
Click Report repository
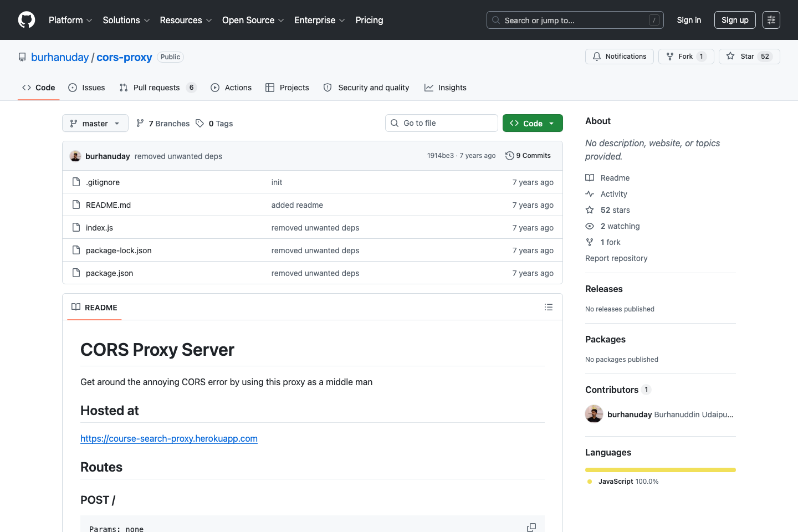(x=616, y=258)
